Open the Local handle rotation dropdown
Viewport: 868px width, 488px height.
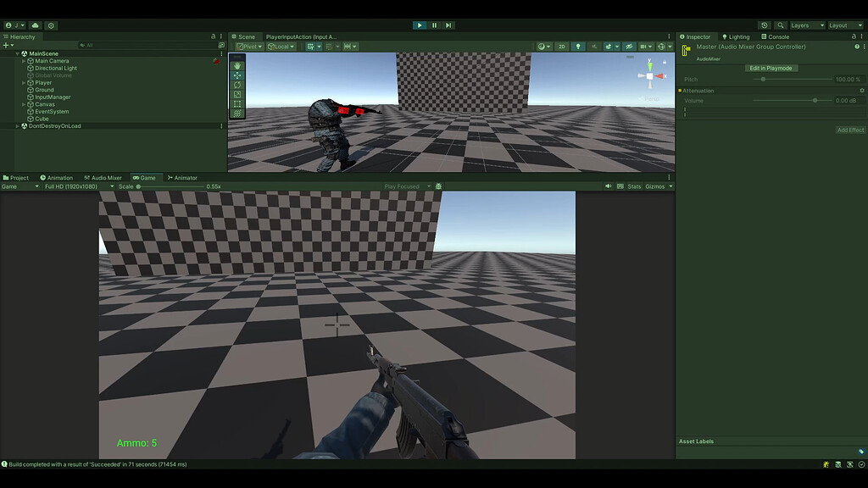coord(281,47)
